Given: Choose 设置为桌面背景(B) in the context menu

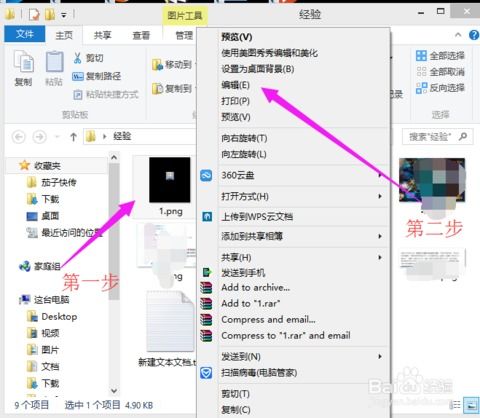Looking at the screenshot, I should [258, 69].
